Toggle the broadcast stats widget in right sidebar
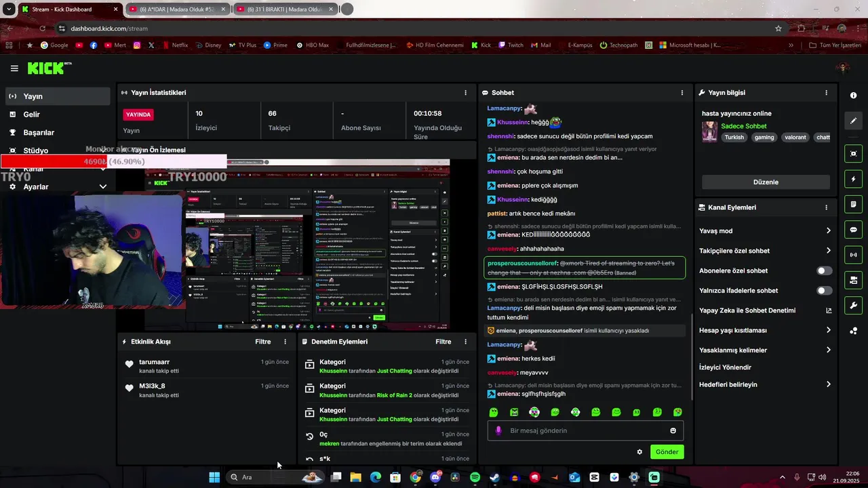Viewport: 868px width, 488px height. pyautogui.click(x=854, y=255)
